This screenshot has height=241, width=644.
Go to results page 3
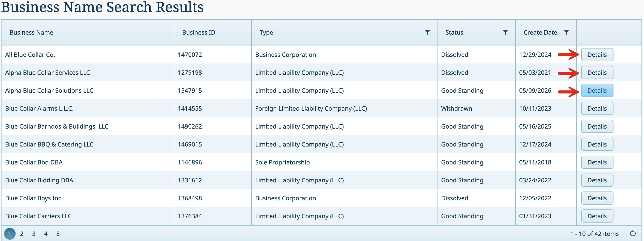(x=34, y=234)
